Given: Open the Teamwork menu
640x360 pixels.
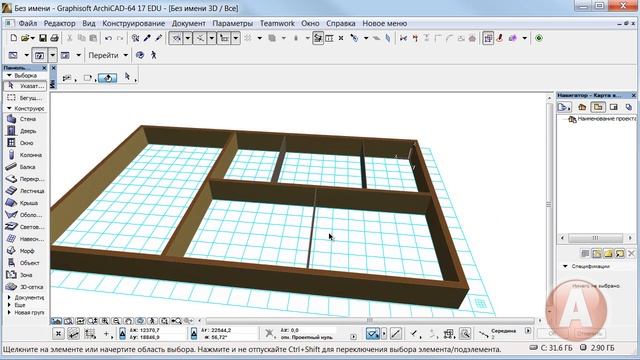Looking at the screenshot, I should pos(277,23).
